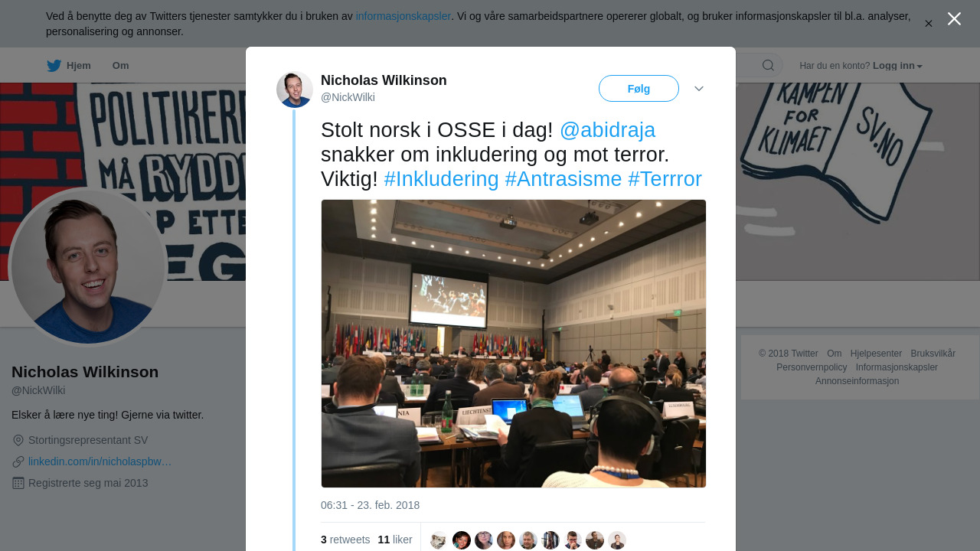The width and height of the screenshot is (980, 551).
Task: Open the Om menu item
Action: (120, 66)
